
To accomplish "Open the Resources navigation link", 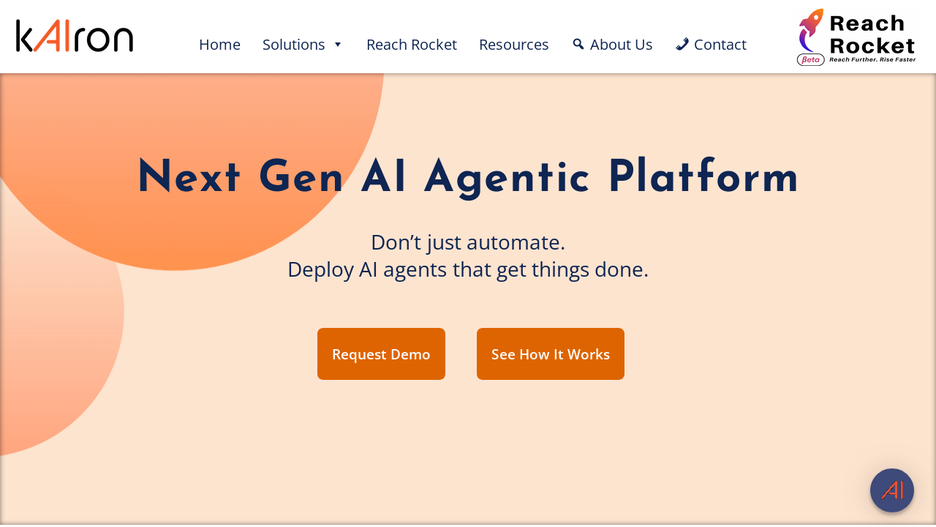I will (x=513, y=45).
